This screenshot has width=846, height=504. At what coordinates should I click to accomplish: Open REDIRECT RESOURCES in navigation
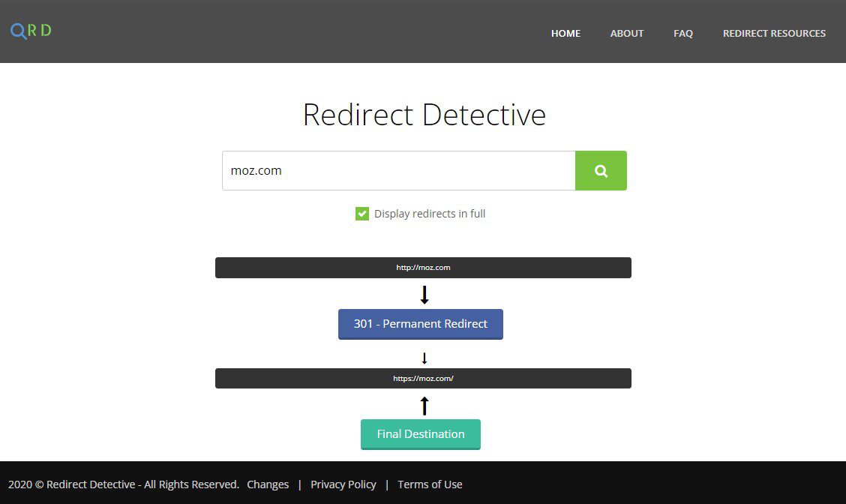[x=774, y=34]
